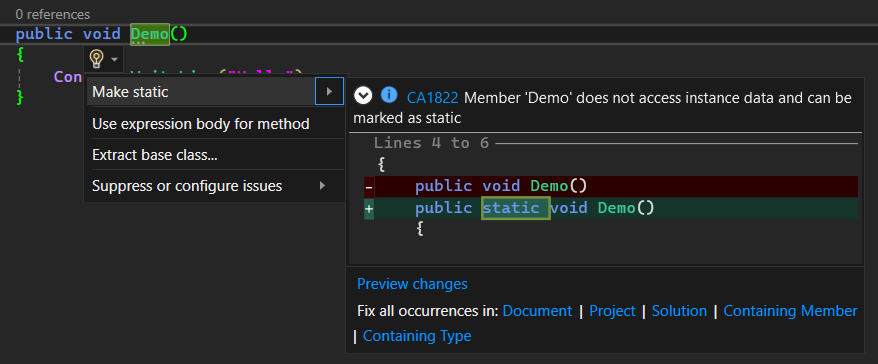Fix all occurrences in Project
Screen dimensions: 878x364
[612, 311]
